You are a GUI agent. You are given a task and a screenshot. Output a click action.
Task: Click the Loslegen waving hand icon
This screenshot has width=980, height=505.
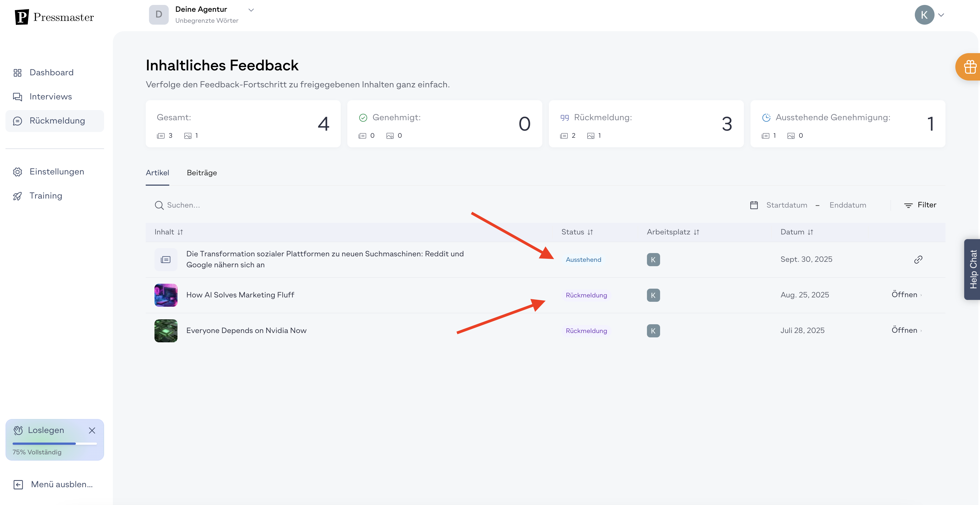pyautogui.click(x=18, y=431)
